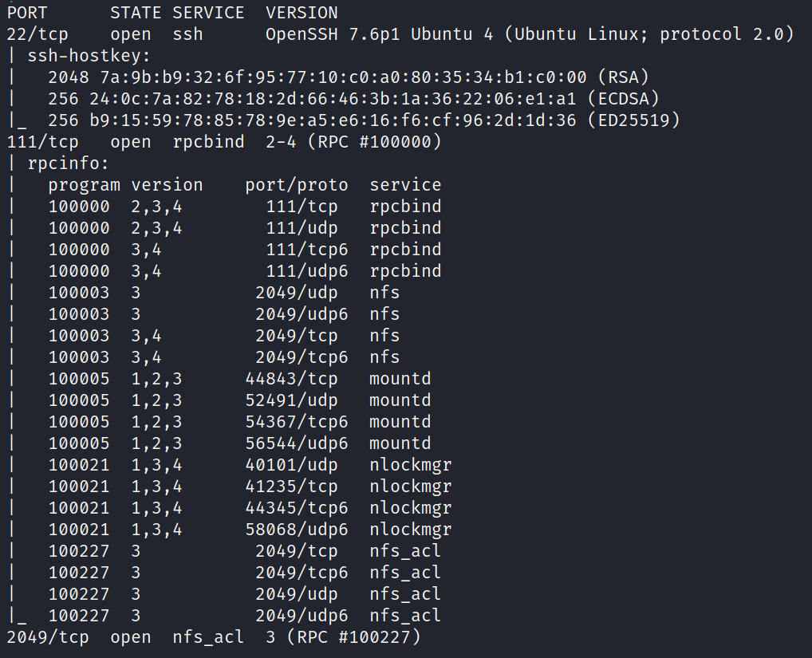This screenshot has height=658, width=812.
Task: Click the 54367/tcp6 mountd port entry
Action: tap(297, 422)
